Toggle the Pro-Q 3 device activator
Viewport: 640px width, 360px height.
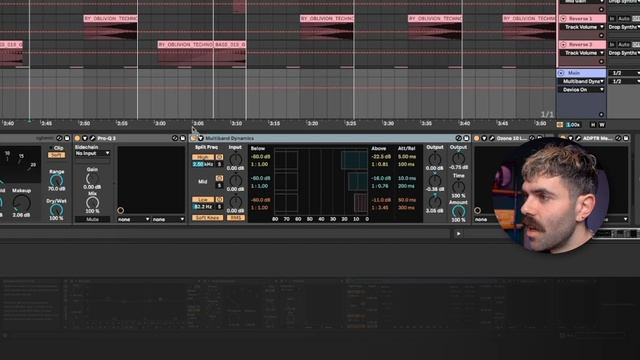pyautogui.click(x=77, y=138)
